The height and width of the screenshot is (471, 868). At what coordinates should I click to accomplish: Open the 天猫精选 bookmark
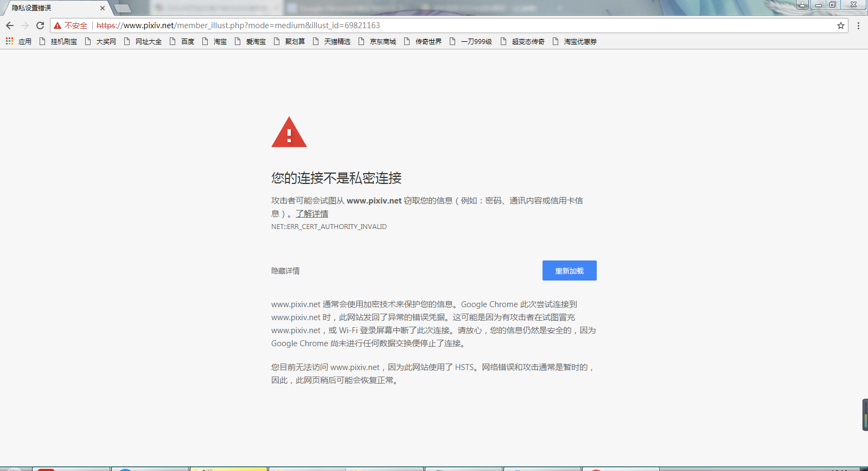click(331, 41)
